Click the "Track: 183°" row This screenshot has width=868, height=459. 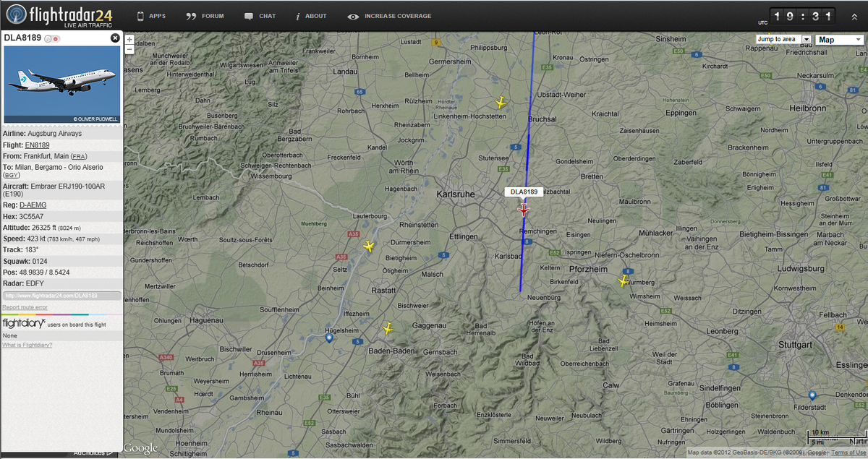(x=62, y=250)
